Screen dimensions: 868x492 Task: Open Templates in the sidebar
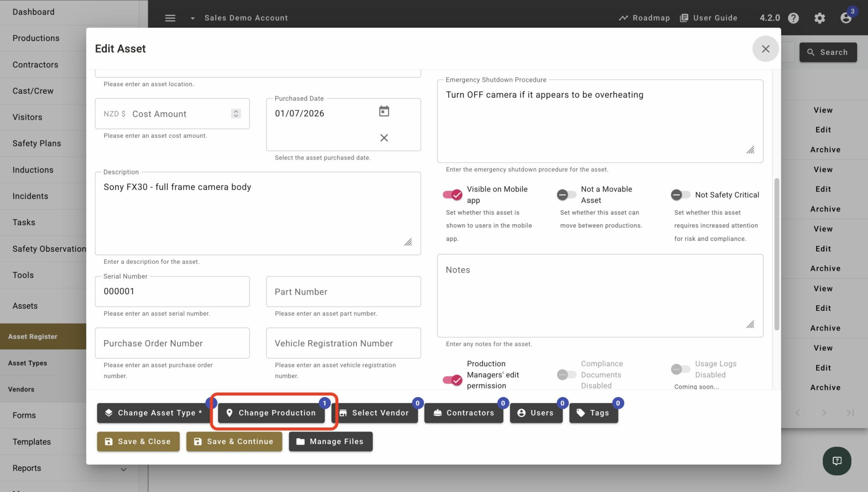[x=32, y=442]
